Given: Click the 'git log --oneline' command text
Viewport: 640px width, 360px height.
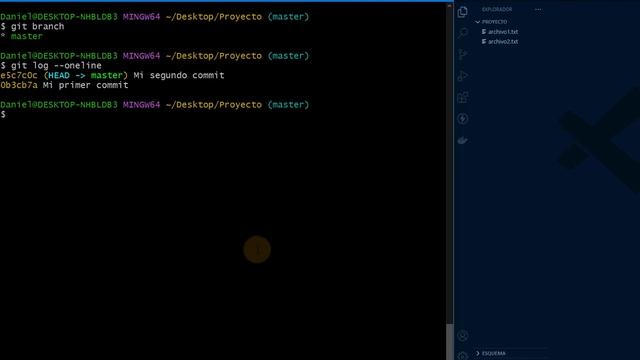Looking at the screenshot, I should click(56, 66).
